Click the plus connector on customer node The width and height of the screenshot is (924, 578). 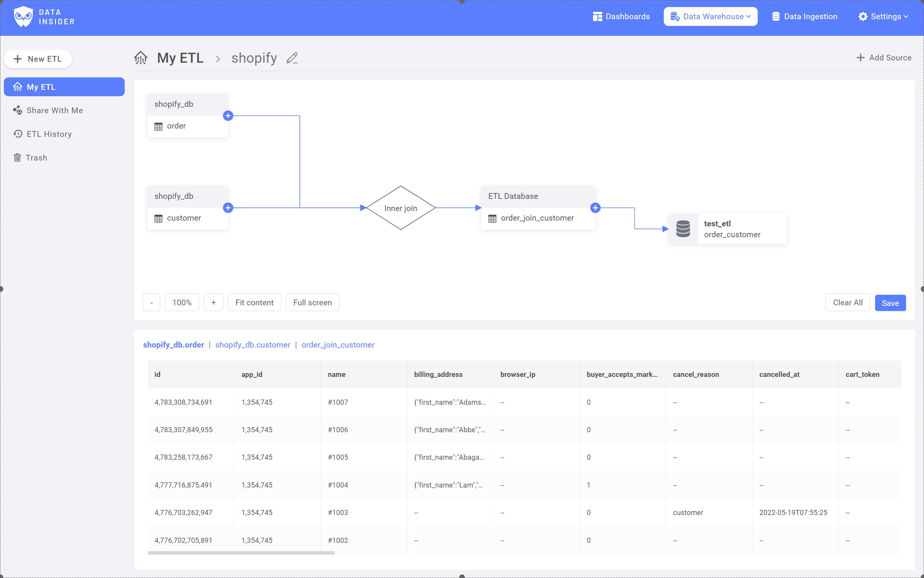[x=228, y=208]
